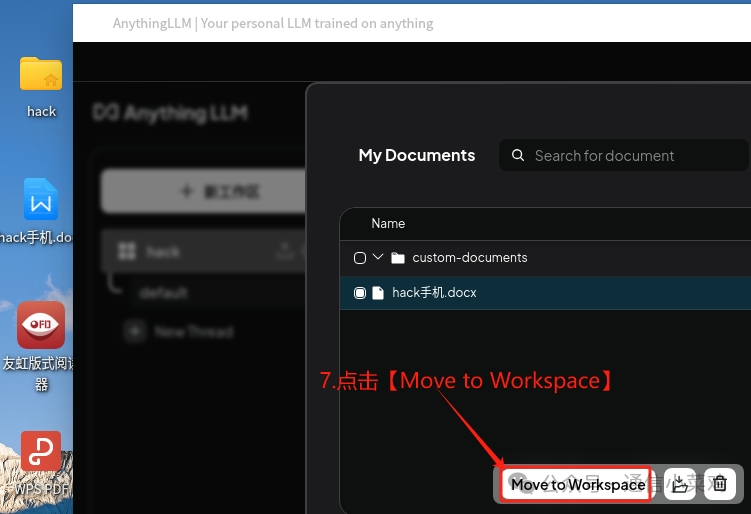Open the hack home folder on desktop
Screen dimensions: 751x514
41,74
